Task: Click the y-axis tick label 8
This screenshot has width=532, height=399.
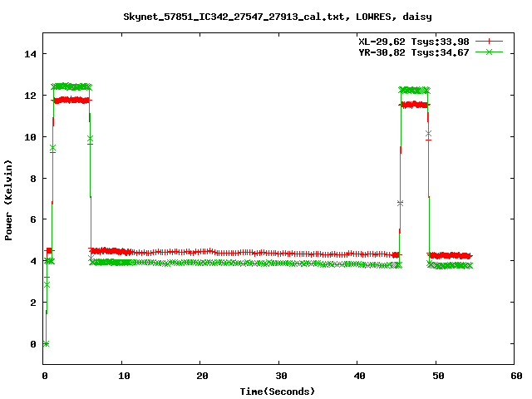Action: point(33,179)
